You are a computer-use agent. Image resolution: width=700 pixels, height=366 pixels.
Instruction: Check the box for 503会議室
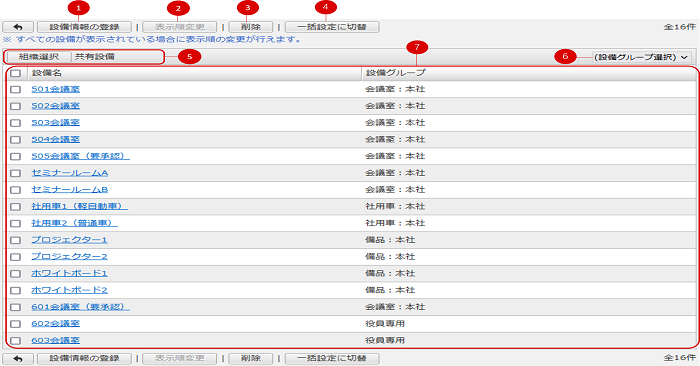click(x=16, y=123)
